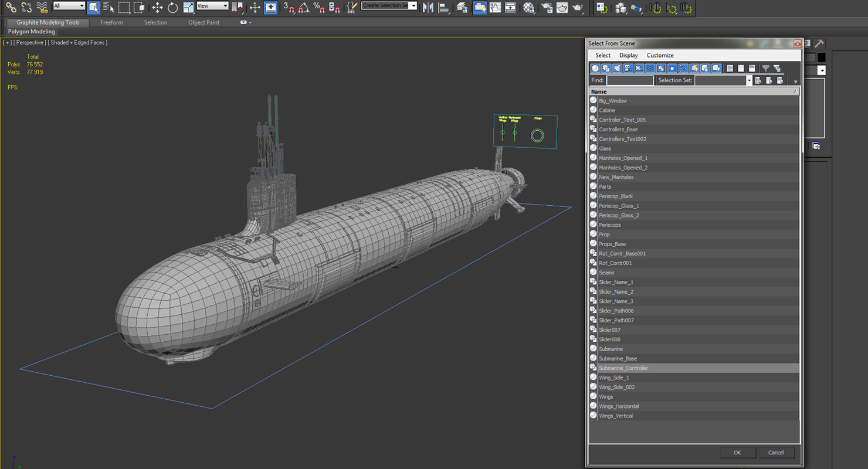868x469 pixels.
Task: Click the Bind to Space Warp icon
Action: pos(42,8)
